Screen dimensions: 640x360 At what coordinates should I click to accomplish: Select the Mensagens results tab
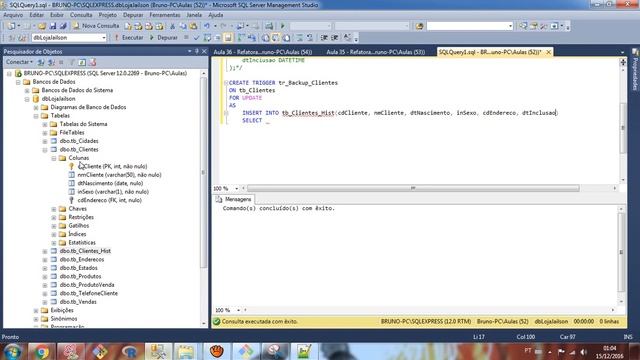coord(234,199)
